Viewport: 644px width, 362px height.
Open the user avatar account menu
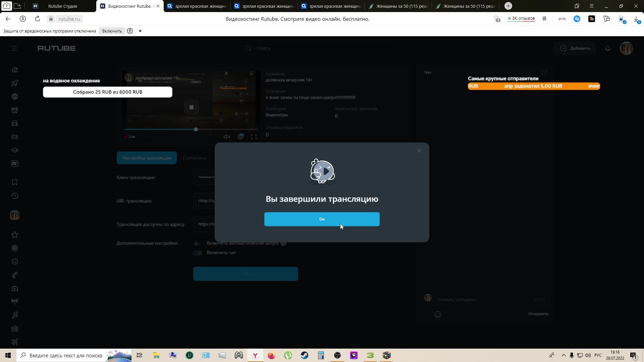click(x=626, y=48)
